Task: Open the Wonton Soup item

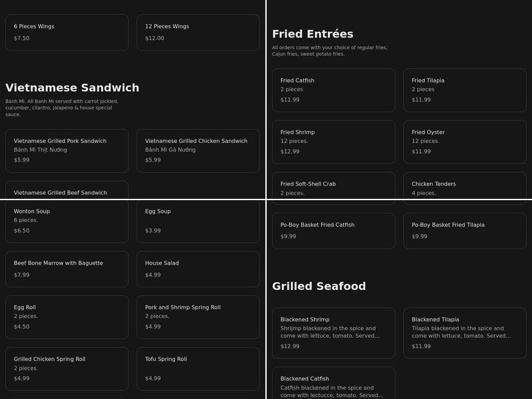Action: [x=66, y=221]
